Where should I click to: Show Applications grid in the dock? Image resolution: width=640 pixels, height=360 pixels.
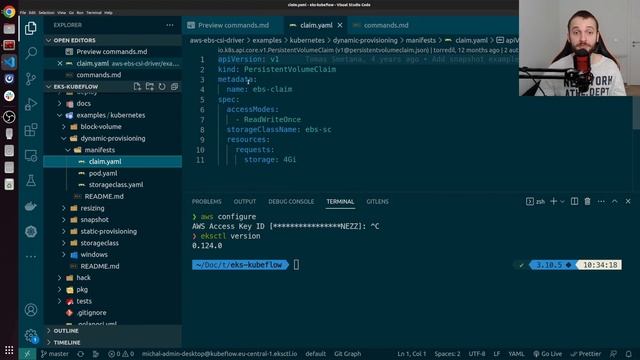click(9, 350)
